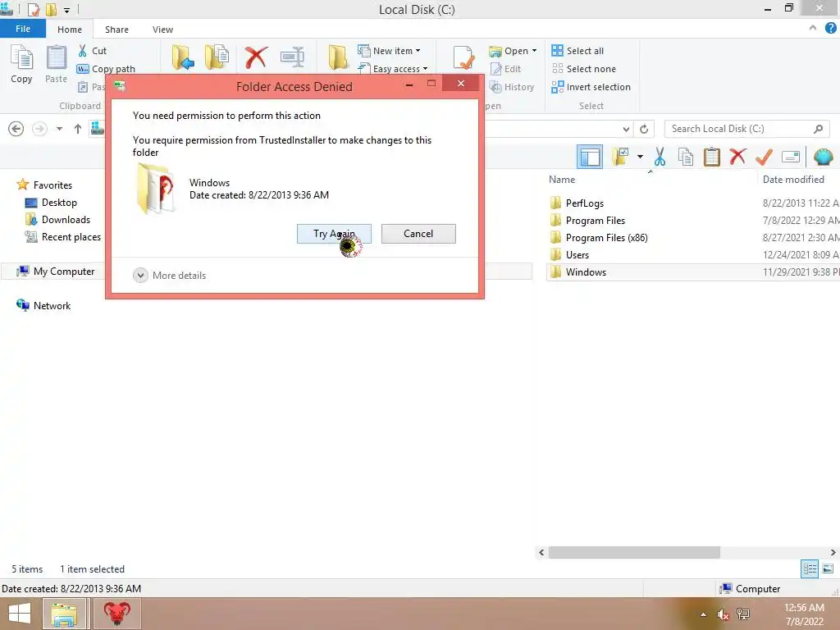Click the Up one level arrow

pos(78,129)
